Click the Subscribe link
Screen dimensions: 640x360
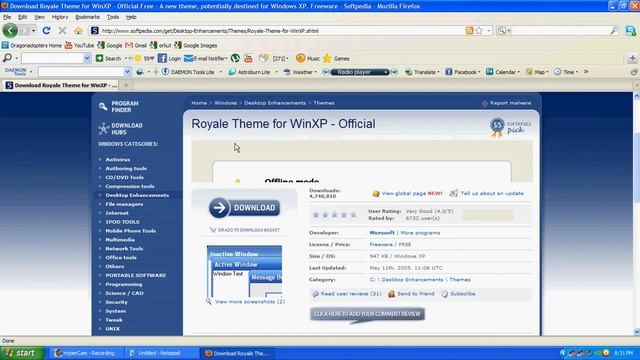[x=462, y=293]
